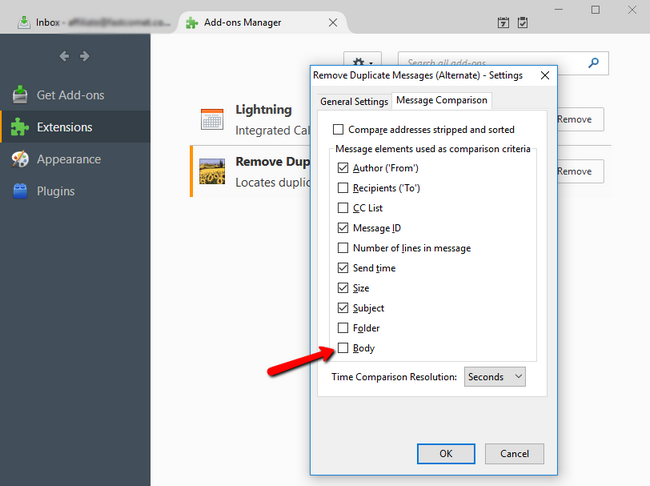Open the Appearance section
This screenshot has width=650, height=486.
pyautogui.click(x=75, y=159)
